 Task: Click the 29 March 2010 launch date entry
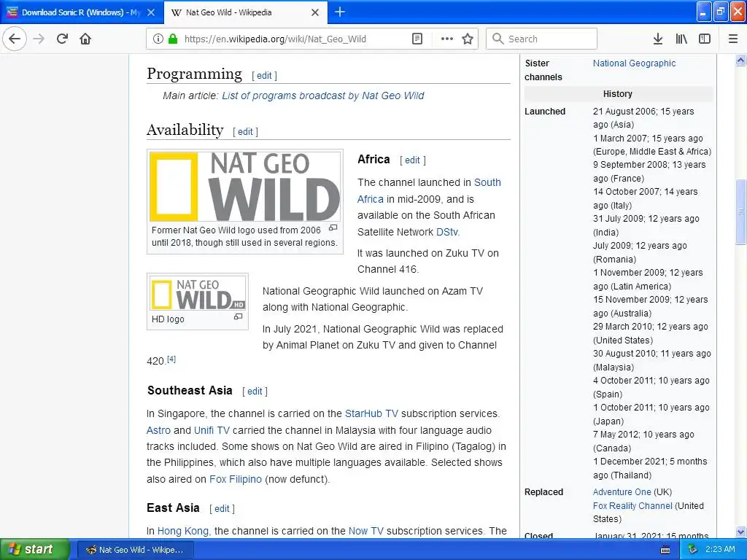[x=650, y=333]
